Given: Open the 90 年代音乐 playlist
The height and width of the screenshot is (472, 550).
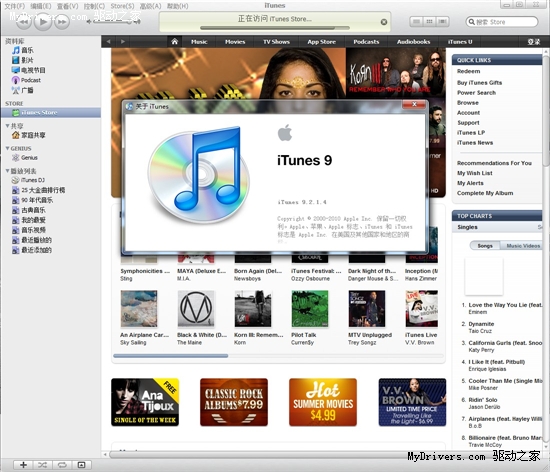Looking at the screenshot, I should pyautogui.click(x=33, y=200).
